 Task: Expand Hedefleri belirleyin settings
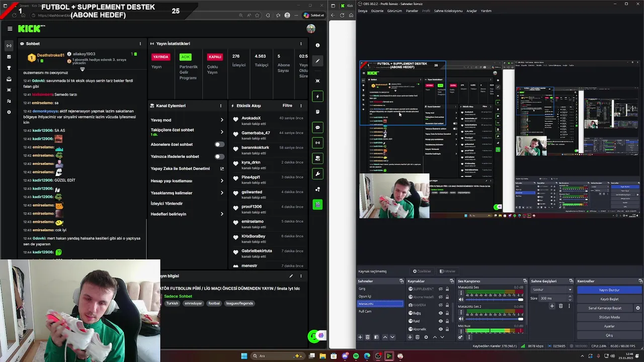[x=222, y=214]
